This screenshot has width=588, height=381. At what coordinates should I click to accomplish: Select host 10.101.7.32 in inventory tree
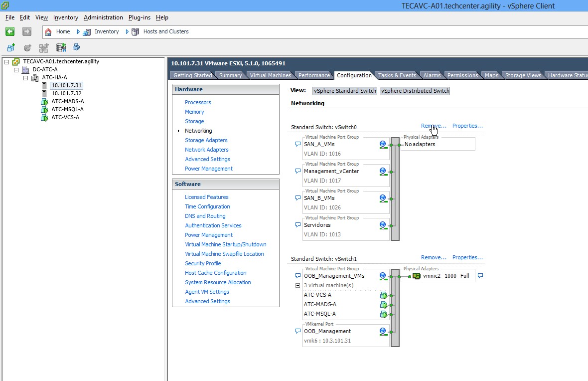66,93
